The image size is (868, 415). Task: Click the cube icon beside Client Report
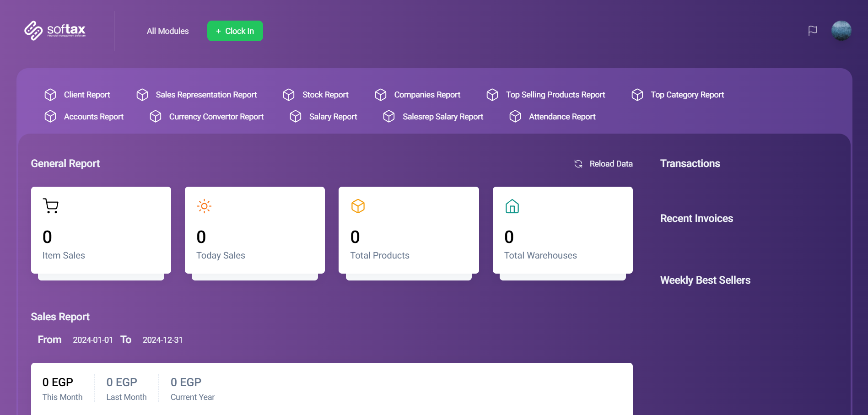pos(50,95)
